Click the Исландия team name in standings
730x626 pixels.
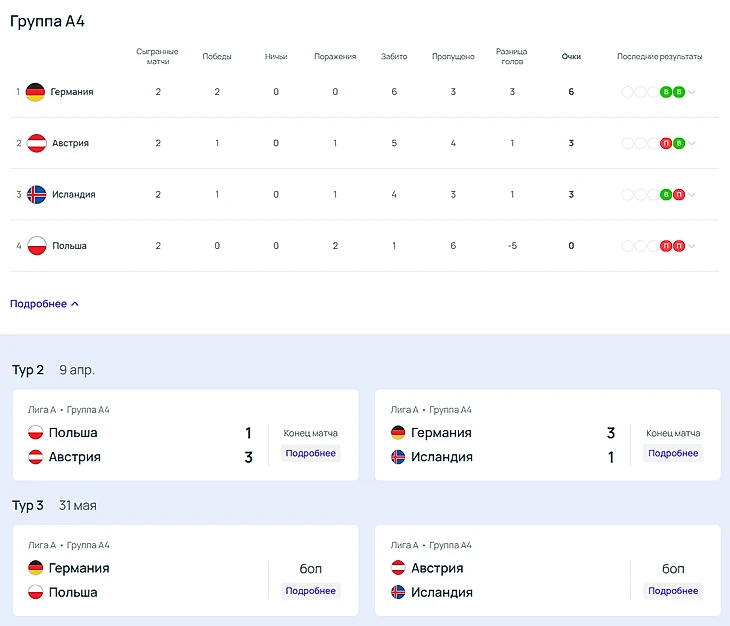pyautogui.click(x=73, y=194)
